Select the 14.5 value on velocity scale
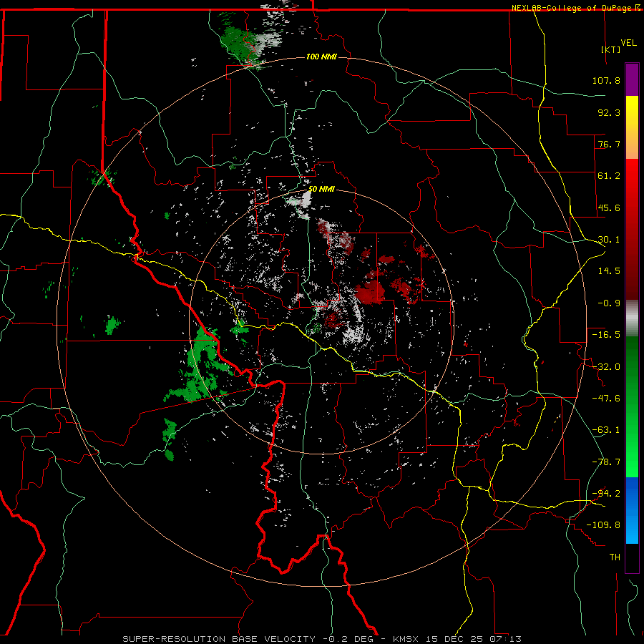The height and width of the screenshot is (644, 644). (x=609, y=271)
